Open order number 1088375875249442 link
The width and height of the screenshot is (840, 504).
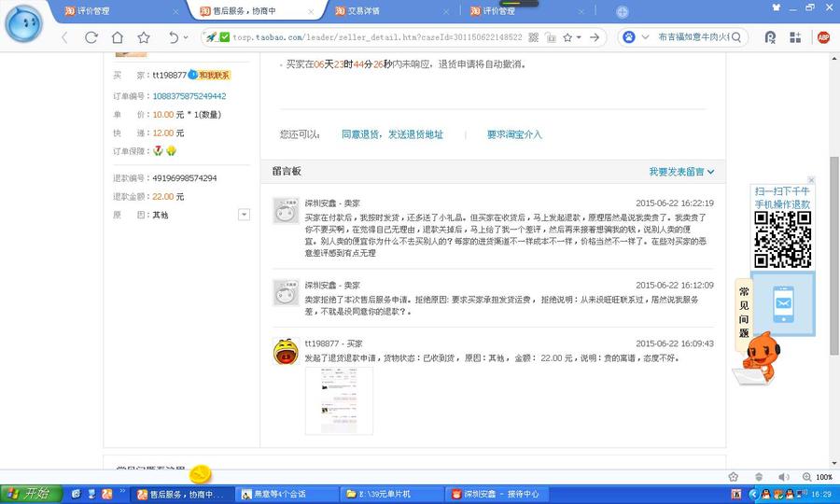189,96
